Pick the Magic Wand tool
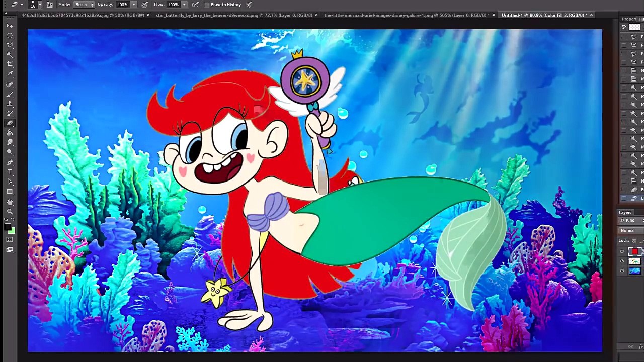The height and width of the screenshot is (362, 644). coord(10,55)
